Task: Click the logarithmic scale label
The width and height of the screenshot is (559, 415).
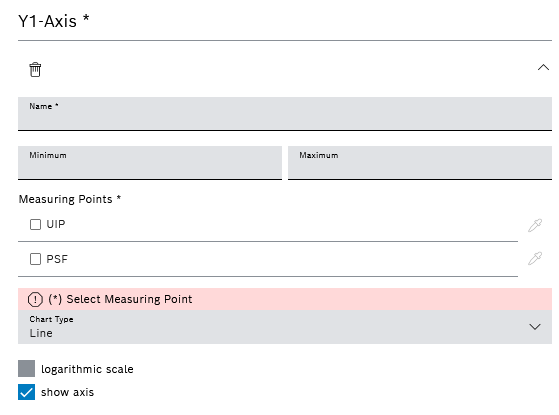Action: click(x=87, y=369)
